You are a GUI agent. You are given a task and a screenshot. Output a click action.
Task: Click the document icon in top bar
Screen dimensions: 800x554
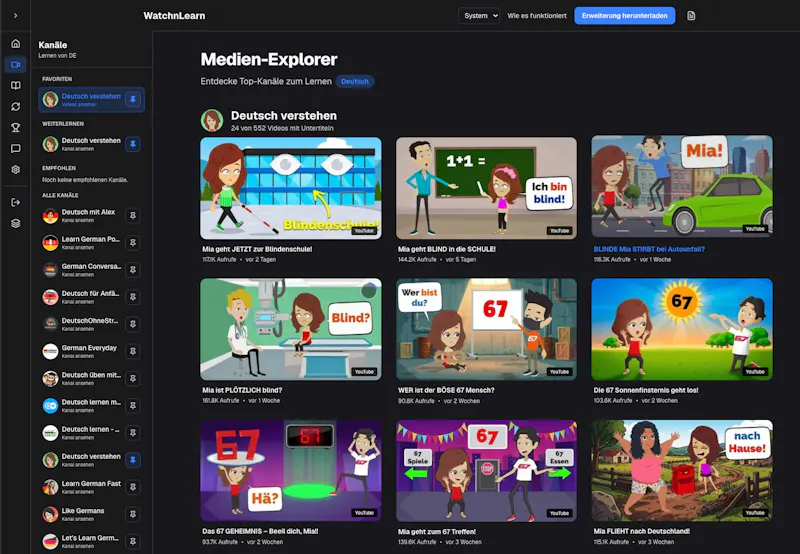691,16
